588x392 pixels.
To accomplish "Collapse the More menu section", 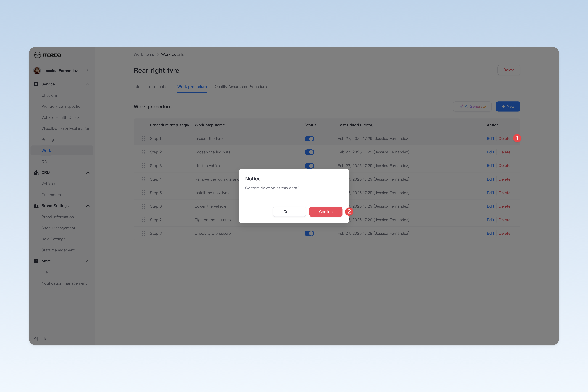I will coord(88,261).
